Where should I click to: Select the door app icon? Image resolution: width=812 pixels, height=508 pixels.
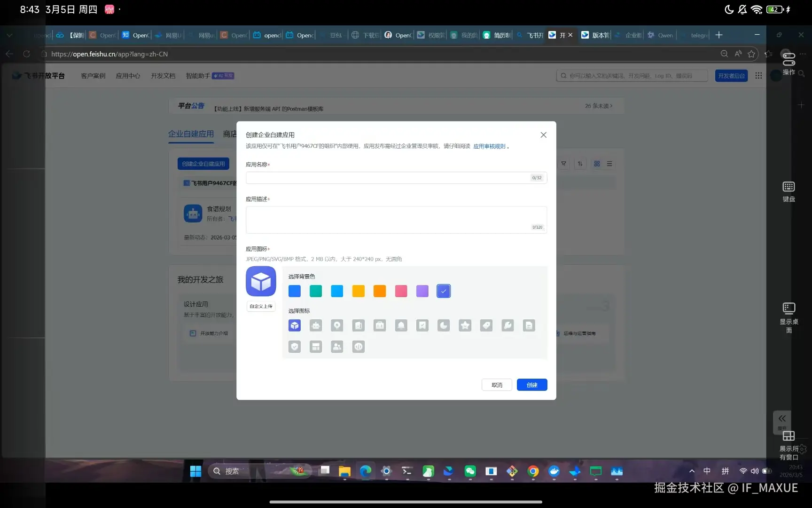pos(359,325)
